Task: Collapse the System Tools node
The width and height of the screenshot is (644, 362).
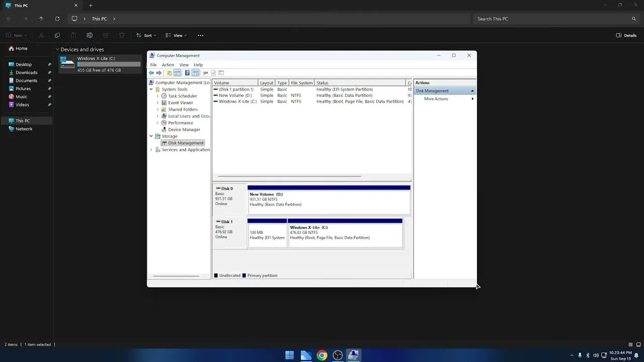Action: pyautogui.click(x=151, y=89)
